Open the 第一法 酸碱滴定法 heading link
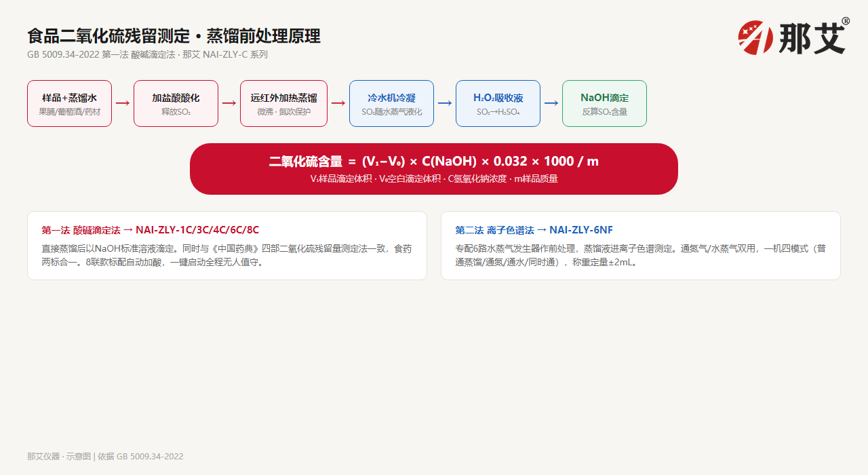 [x=150, y=230]
